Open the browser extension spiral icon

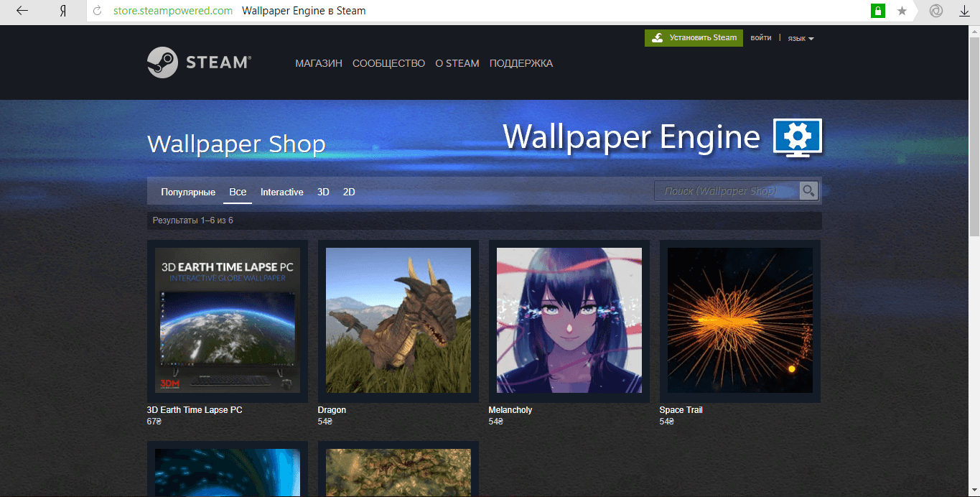[x=935, y=11]
